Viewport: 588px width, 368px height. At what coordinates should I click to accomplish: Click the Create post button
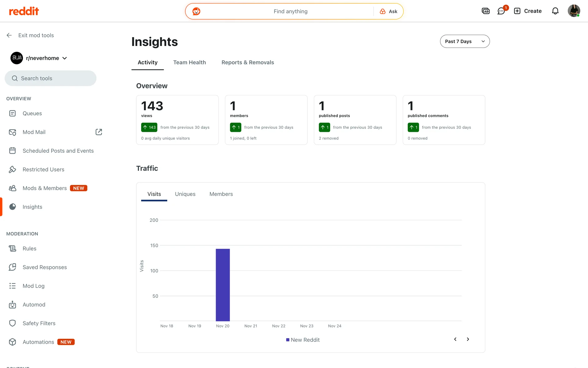pyautogui.click(x=528, y=11)
